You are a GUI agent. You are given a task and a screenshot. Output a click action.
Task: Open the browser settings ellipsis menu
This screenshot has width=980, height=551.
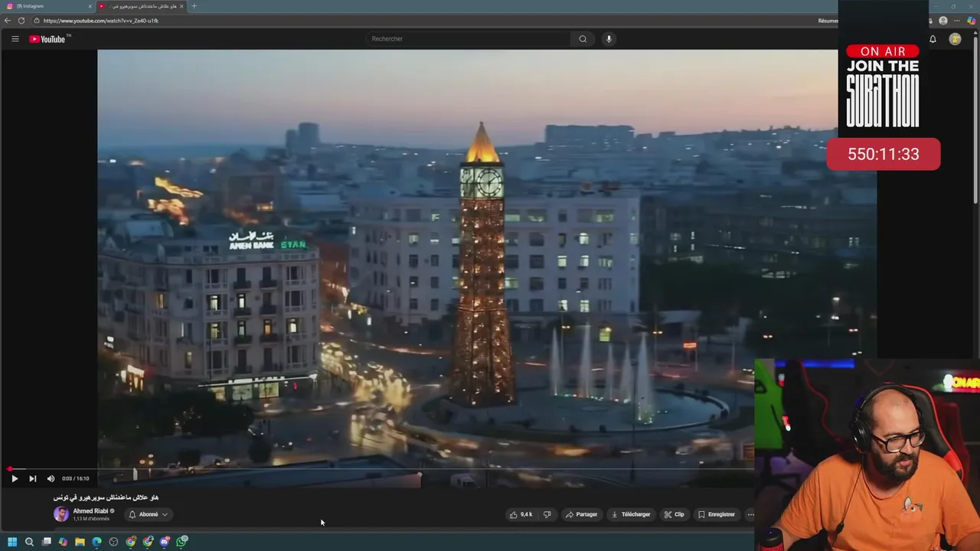(957, 21)
